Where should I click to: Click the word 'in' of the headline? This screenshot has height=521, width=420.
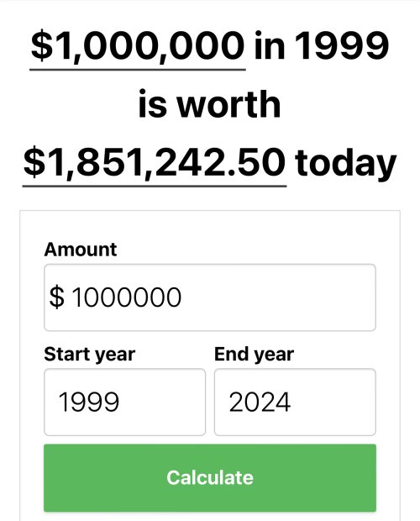270,45
